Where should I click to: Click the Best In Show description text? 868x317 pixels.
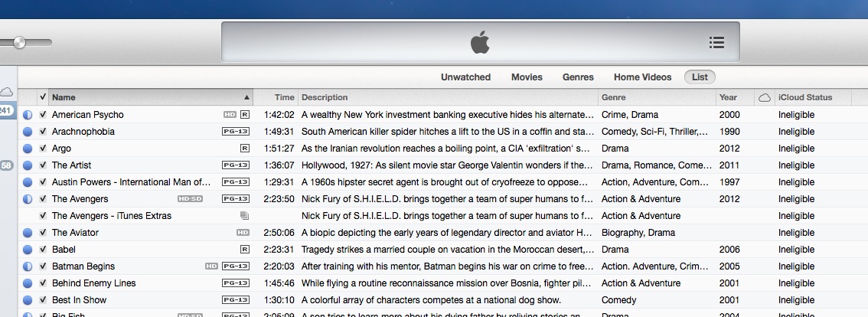point(431,300)
